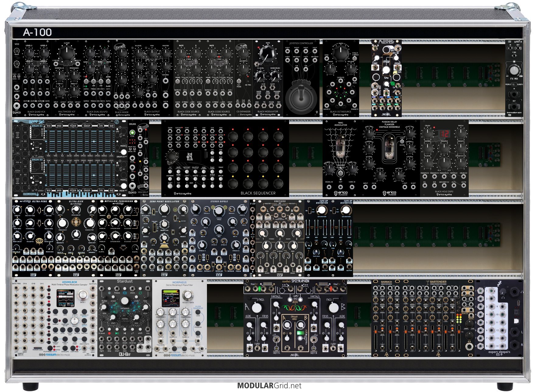Click the red record button on Stardust

click(110, 333)
